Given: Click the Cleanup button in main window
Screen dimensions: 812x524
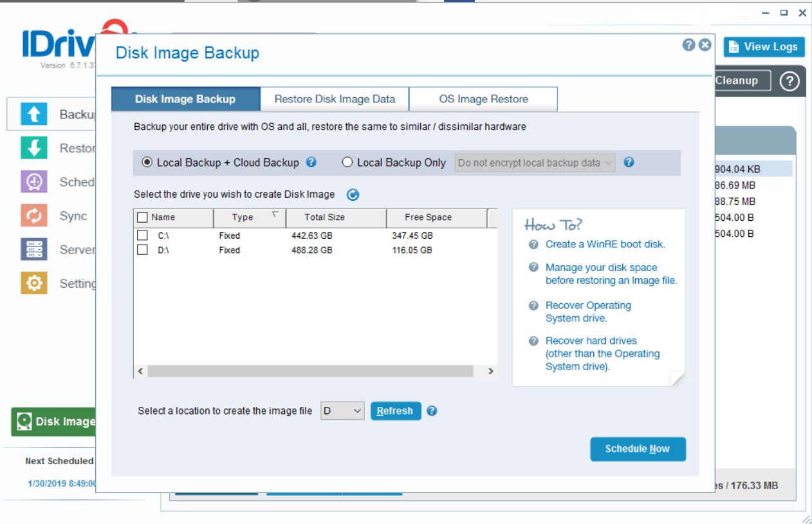Looking at the screenshot, I should [743, 80].
